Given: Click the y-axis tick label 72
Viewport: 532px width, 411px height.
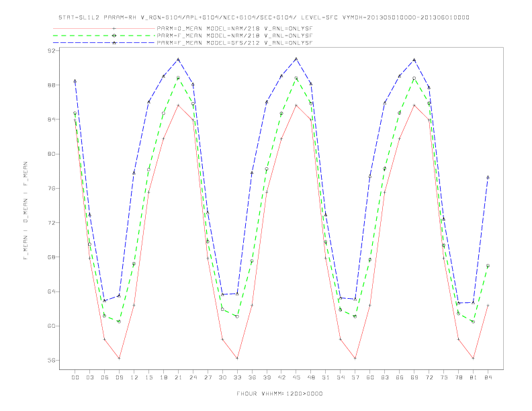Looking at the screenshot, I should (x=53, y=223).
